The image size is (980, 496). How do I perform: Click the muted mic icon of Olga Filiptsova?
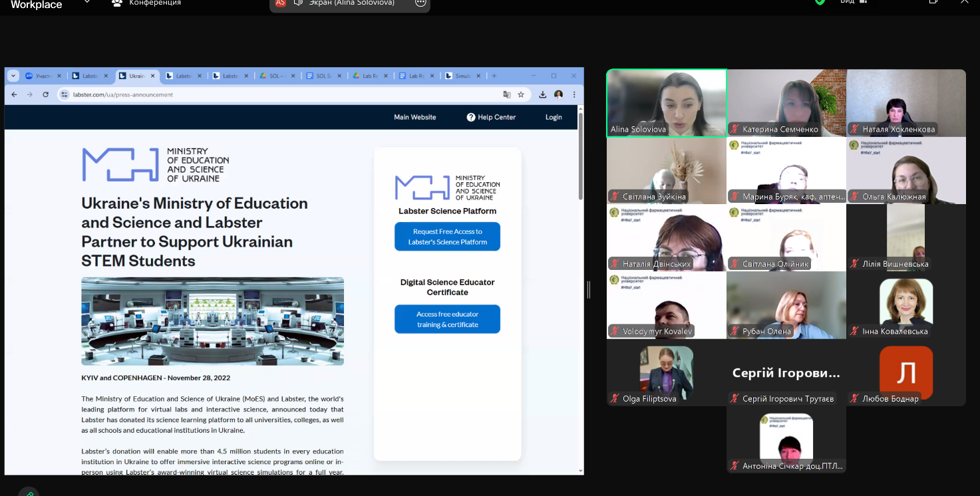(615, 399)
